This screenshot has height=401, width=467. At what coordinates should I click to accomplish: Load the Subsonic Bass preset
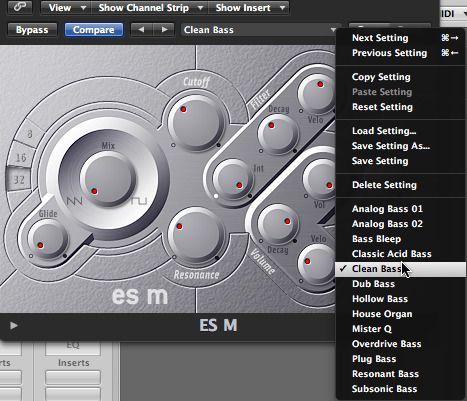click(x=400, y=389)
